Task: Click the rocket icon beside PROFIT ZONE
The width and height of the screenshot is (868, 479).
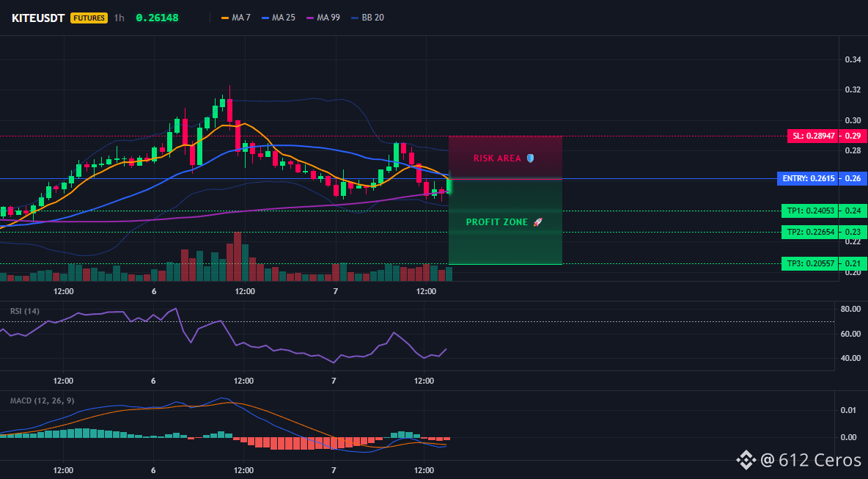Action: [x=537, y=222]
